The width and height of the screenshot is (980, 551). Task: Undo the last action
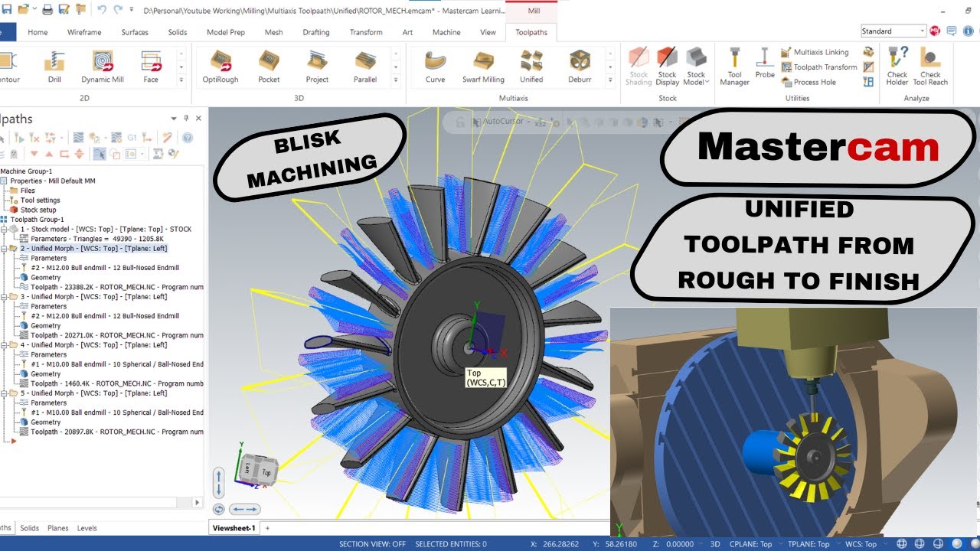(102, 9)
